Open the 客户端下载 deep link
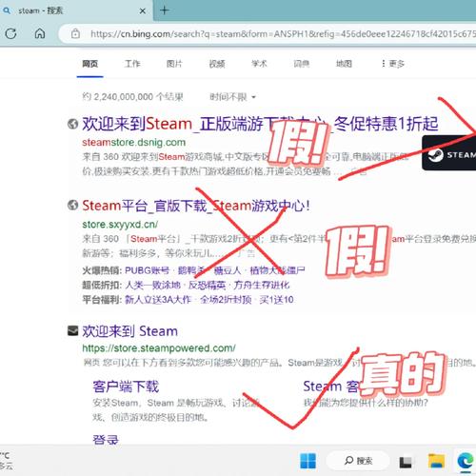Screen dimensions: 476x476 (x=126, y=387)
